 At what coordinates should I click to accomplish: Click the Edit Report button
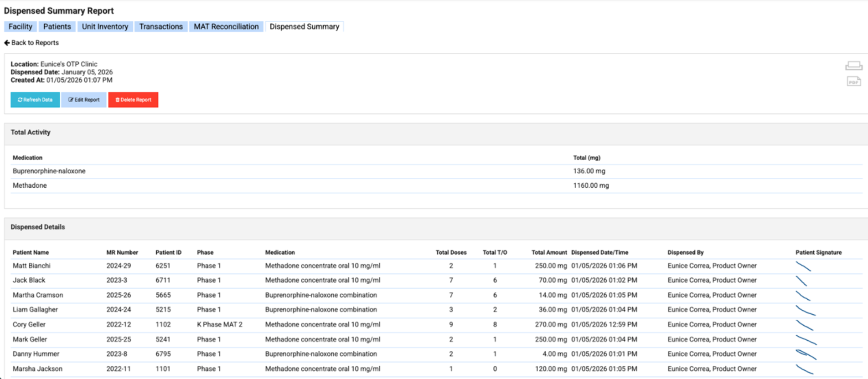(x=84, y=100)
